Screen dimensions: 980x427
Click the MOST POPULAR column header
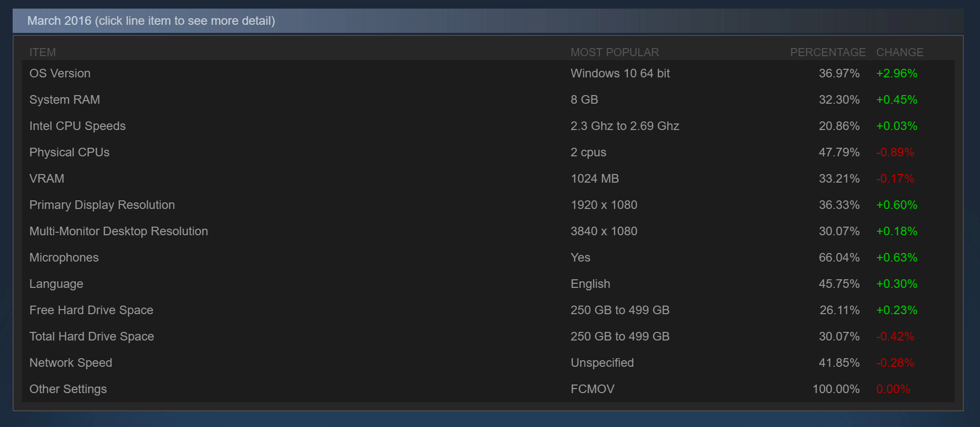point(614,52)
